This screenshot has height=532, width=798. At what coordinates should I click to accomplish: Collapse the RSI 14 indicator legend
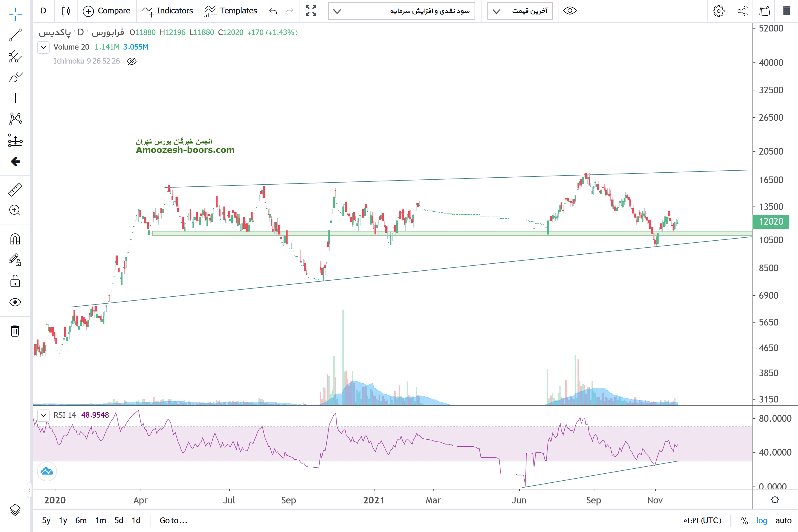click(x=43, y=415)
